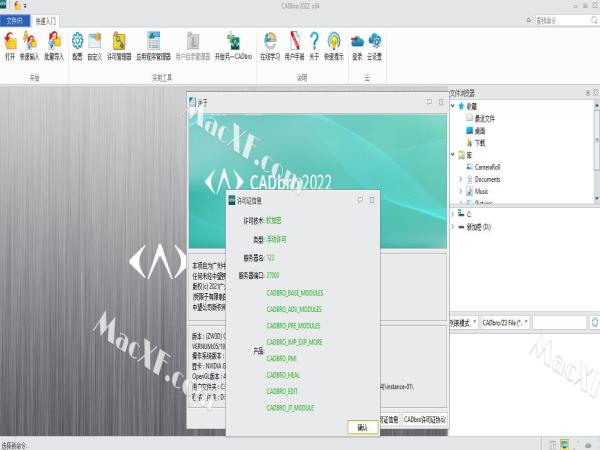The image size is (600, 450).
Task: Open the 列表模式 view mode dropdown
Action: click(x=463, y=323)
